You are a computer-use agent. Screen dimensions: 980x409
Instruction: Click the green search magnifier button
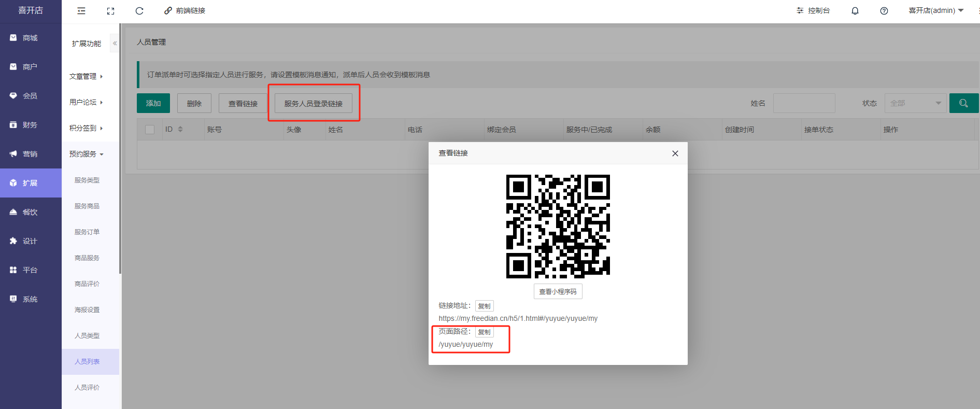pos(964,103)
